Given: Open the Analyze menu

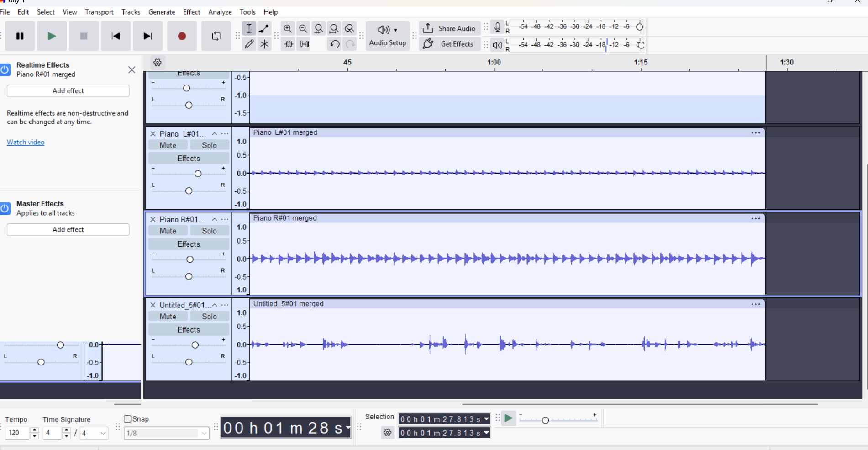Looking at the screenshot, I should (220, 12).
